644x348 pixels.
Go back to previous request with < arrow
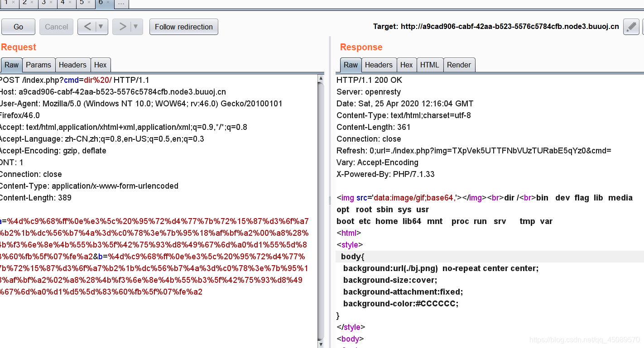(87, 27)
